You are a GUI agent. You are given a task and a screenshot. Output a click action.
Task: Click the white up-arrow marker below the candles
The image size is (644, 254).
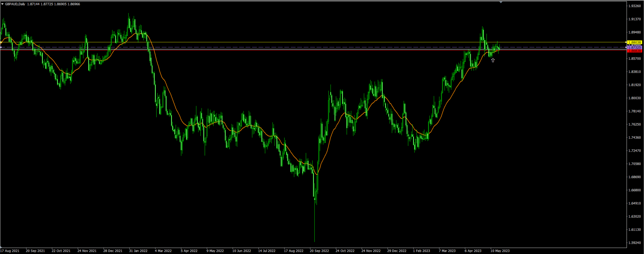click(493, 60)
